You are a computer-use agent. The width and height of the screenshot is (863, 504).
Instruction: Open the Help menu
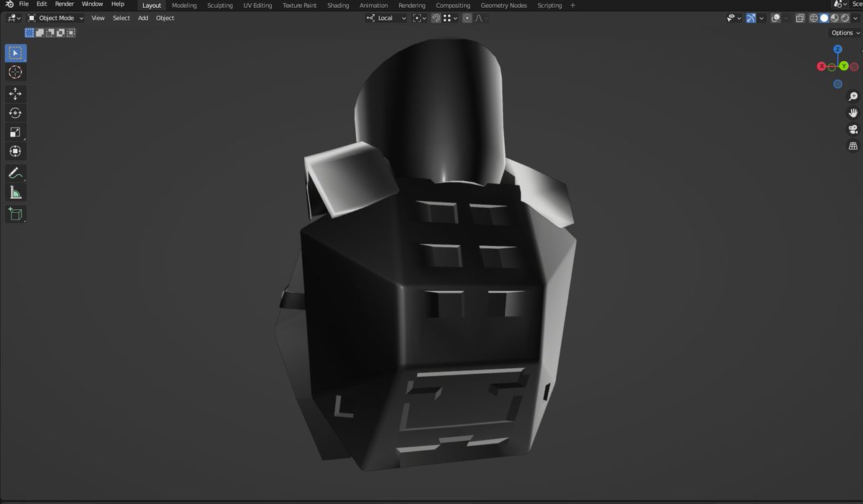tap(118, 4)
